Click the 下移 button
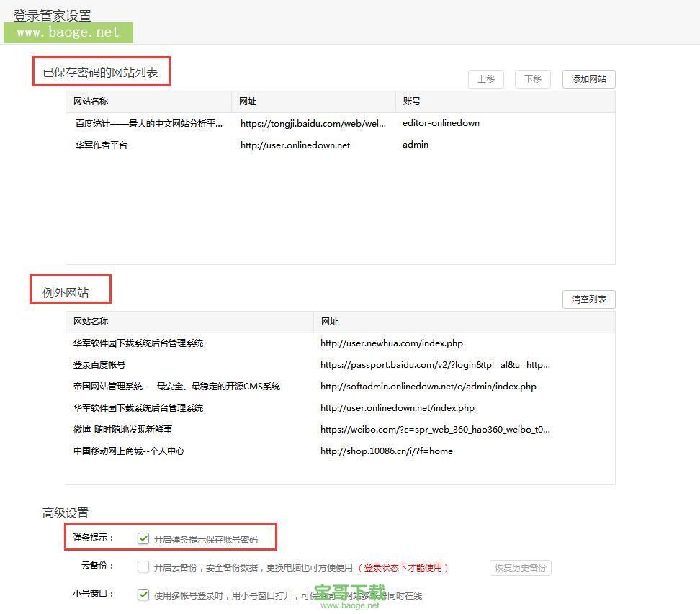 [x=532, y=79]
